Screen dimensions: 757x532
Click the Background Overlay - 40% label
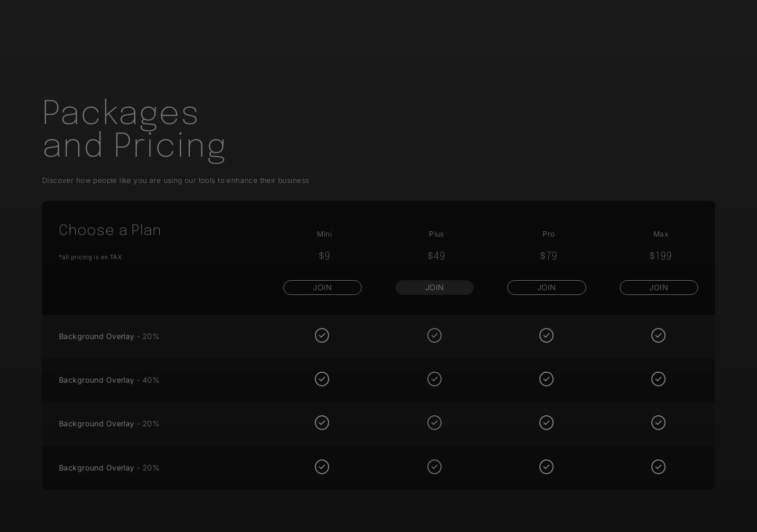pyautogui.click(x=109, y=380)
